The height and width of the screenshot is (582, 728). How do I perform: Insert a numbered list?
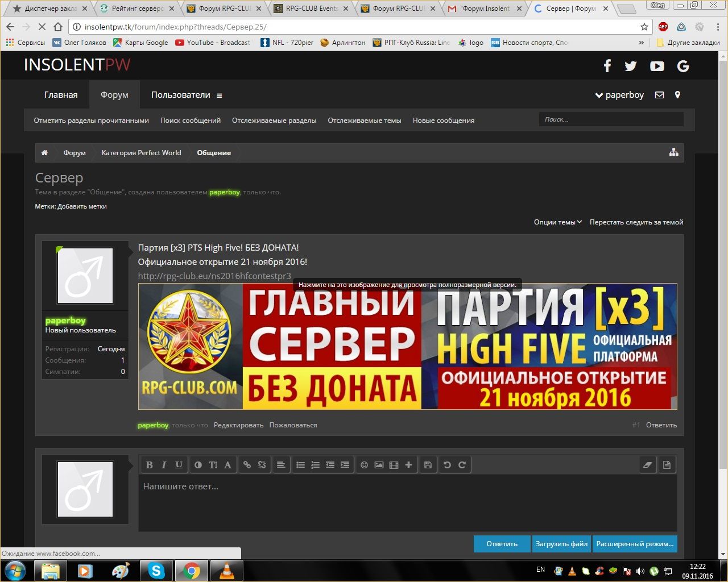coord(315,465)
